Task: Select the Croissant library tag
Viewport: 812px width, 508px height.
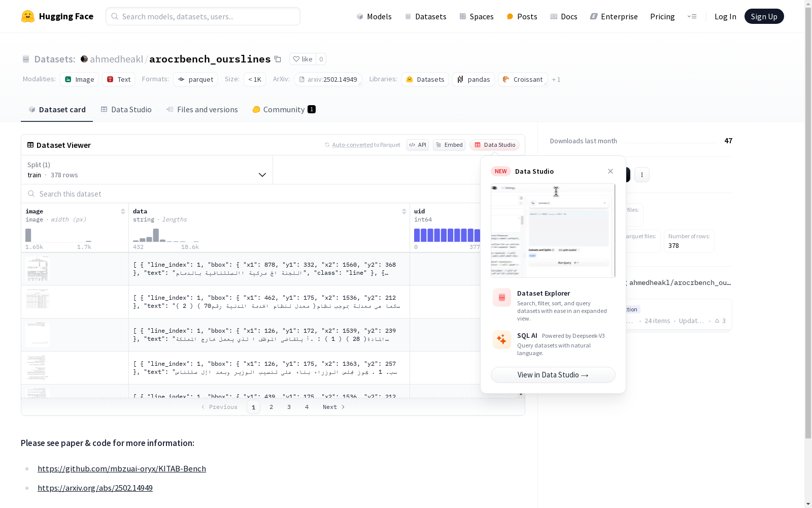Action: [x=523, y=79]
